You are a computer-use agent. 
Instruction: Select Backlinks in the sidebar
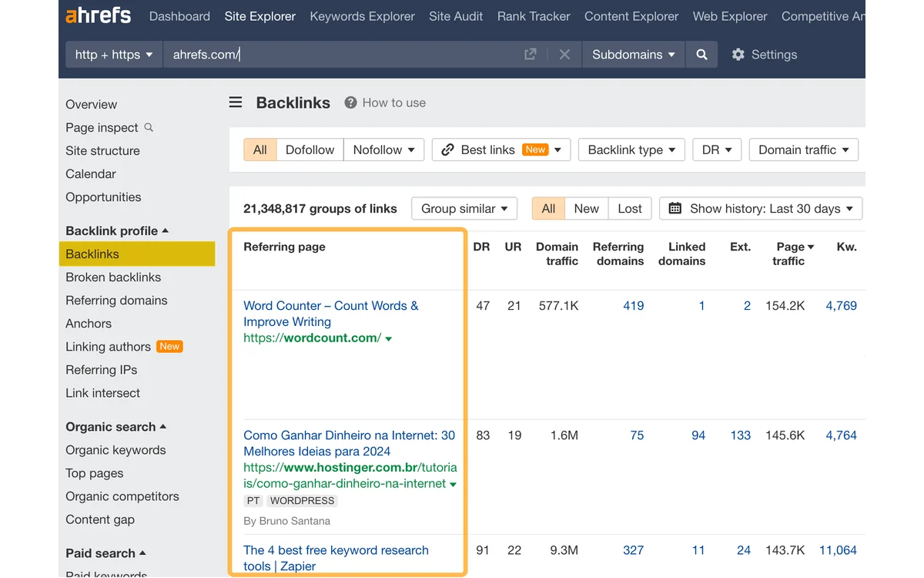[x=136, y=254]
